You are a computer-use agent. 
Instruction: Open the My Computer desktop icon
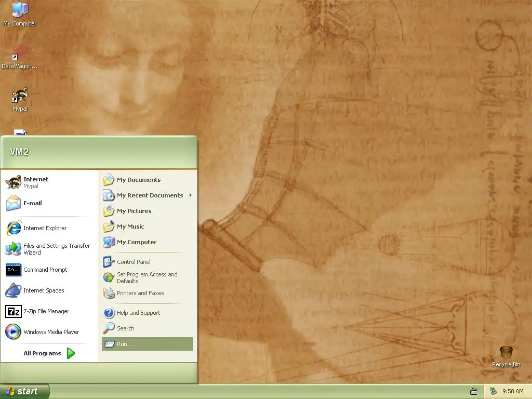(20, 14)
